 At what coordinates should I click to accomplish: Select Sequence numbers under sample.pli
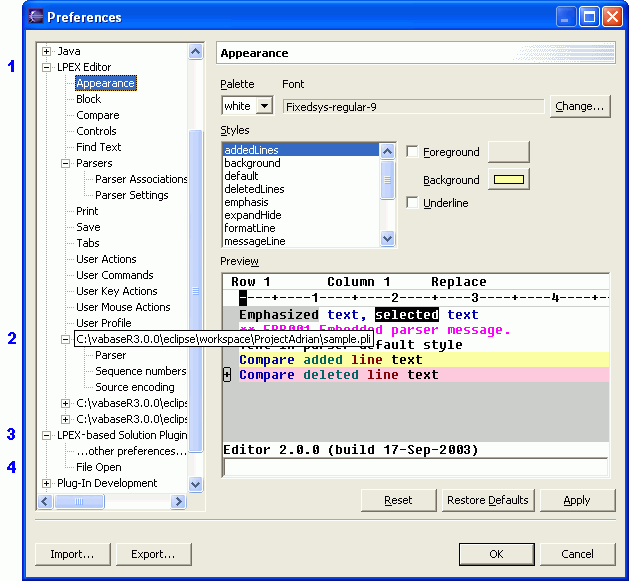pyautogui.click(x=141, y=371)
